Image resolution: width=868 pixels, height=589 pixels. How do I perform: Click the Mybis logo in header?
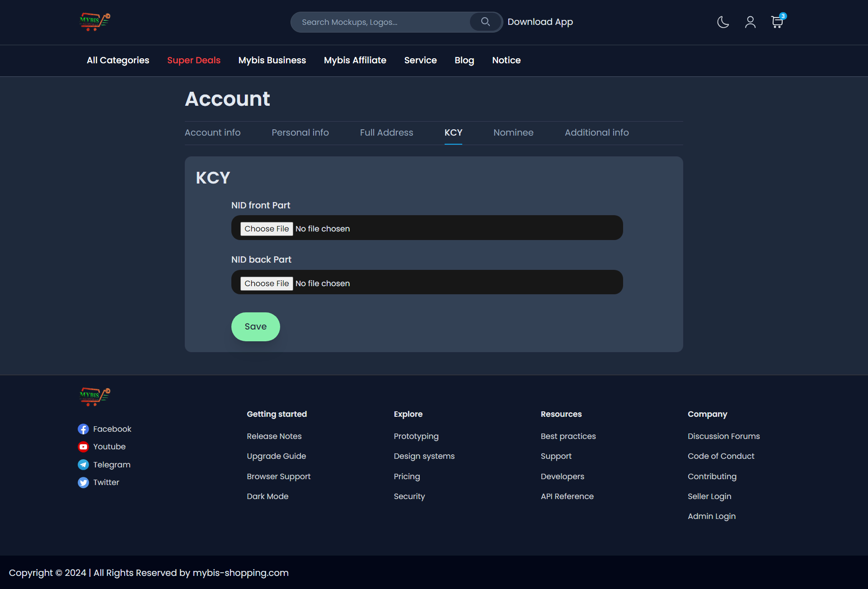(95, 22)
